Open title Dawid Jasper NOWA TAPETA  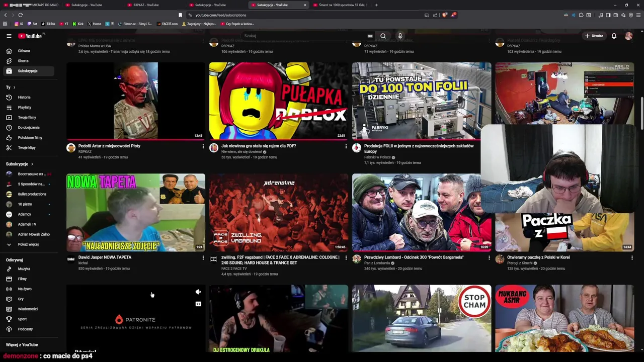(105, 257)
